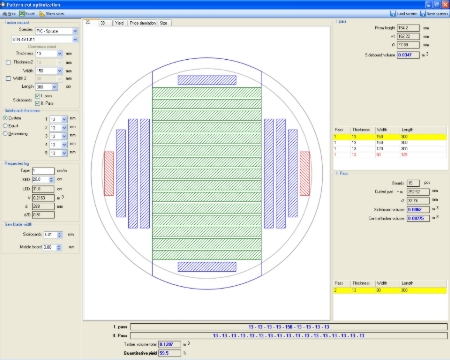
Task: Click the Print toolbar icon
Action: point(5,14)
